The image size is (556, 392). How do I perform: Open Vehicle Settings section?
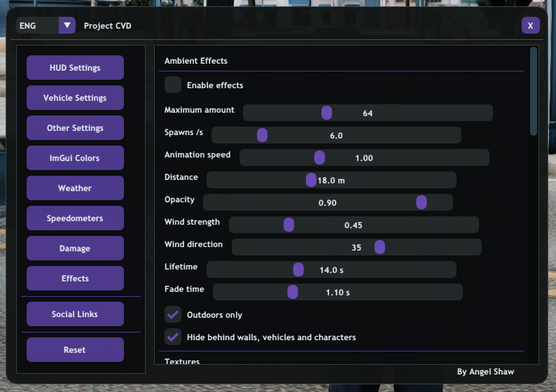click(75, 98)
